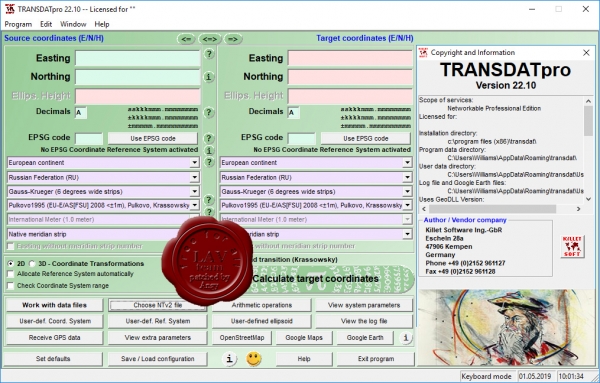Enable Allocate Reference System automatically checkbox

10,274
